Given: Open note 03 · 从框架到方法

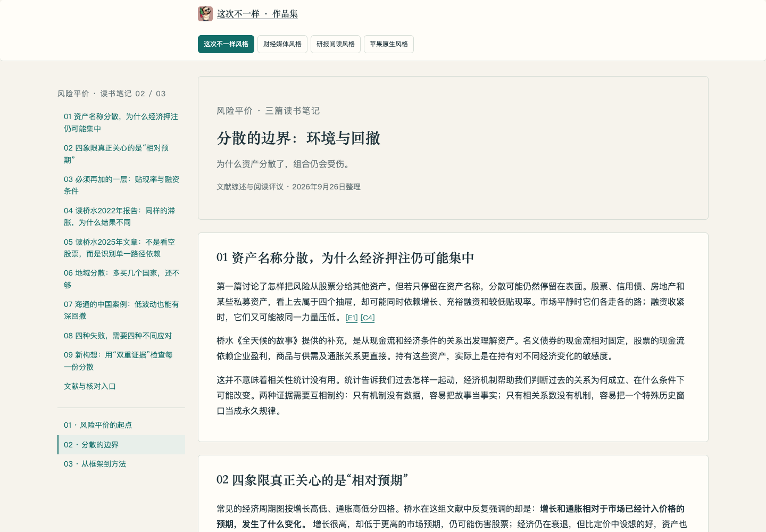Looking at the screenshot, I should click(x=121, y=464).
